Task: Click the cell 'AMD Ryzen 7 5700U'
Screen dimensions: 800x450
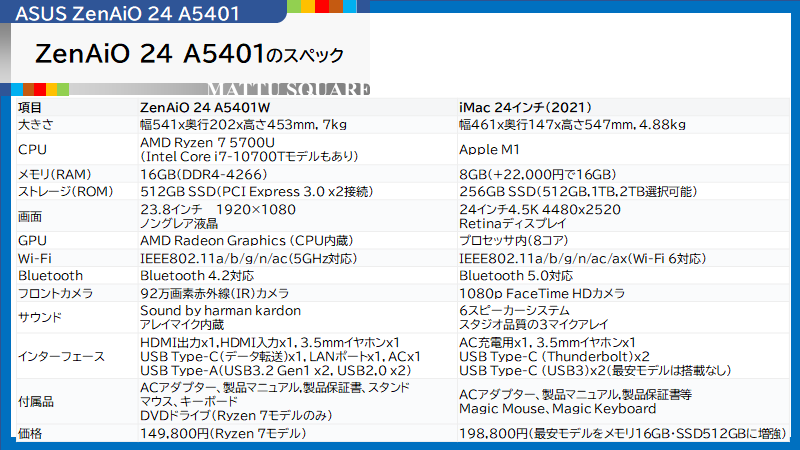Action: (x=208, y=142)
